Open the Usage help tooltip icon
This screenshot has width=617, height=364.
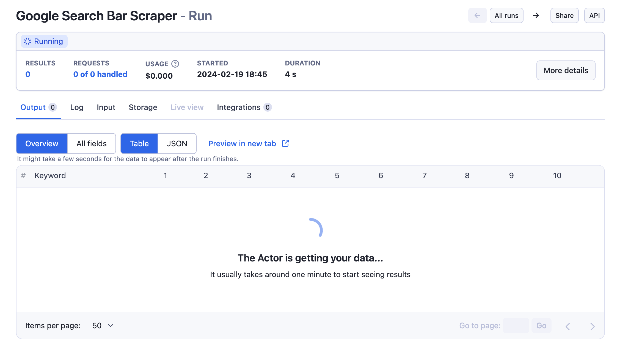tap(175, 64)
